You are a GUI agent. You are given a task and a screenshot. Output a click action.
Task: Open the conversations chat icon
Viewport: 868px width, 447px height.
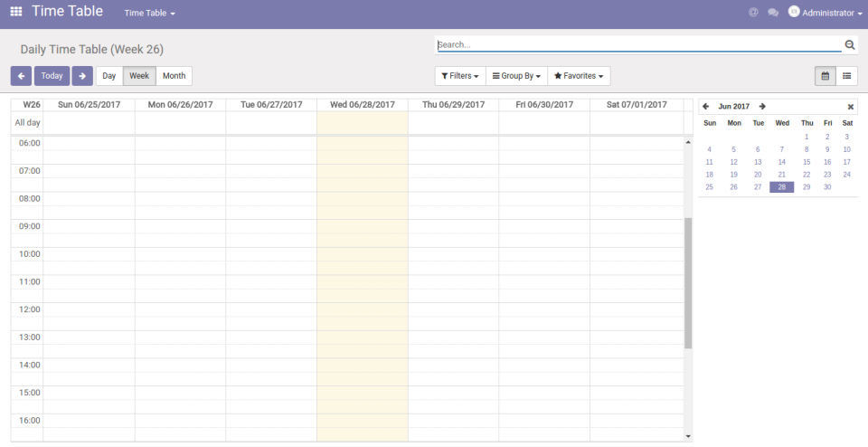773,13
